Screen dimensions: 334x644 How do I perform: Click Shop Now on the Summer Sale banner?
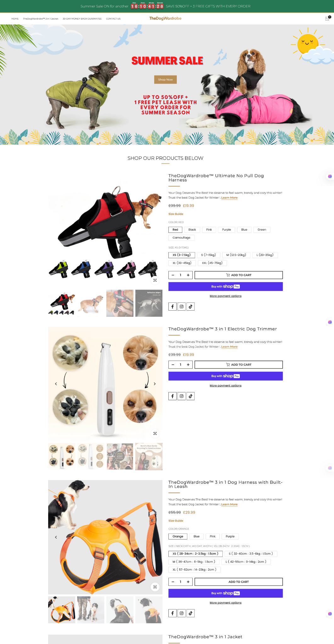click(x=166, y=80)
